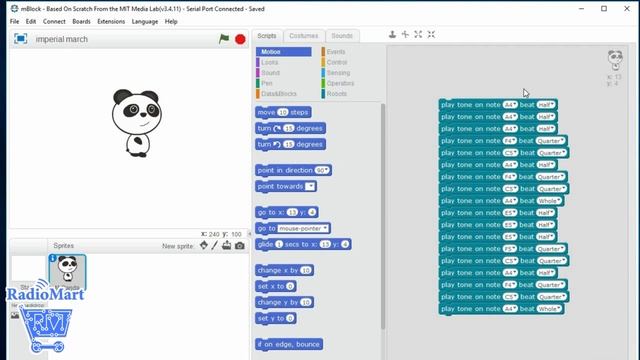Click the block palette vertical scrollbar
This screenshot has height=360, width=640.
click(383, 216)
